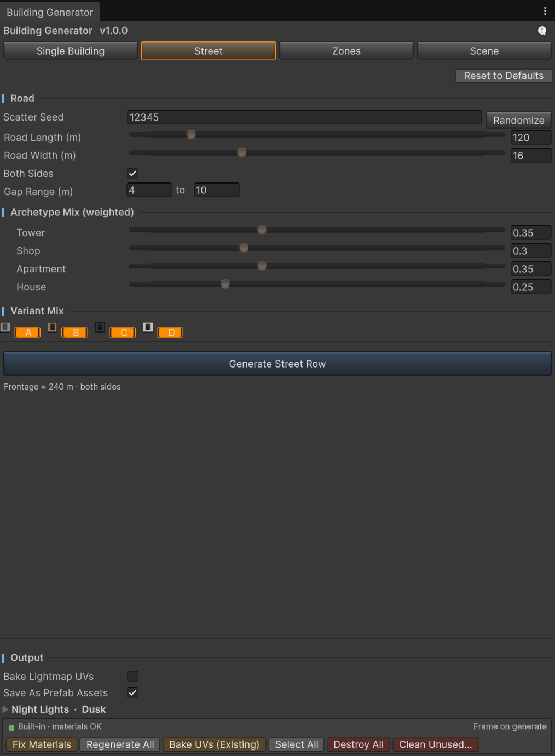Image resolution: width=555 pixels, height=756 pixels.
Task: Click variant D thumbnail preview
Action: click(x=148, y=327)
